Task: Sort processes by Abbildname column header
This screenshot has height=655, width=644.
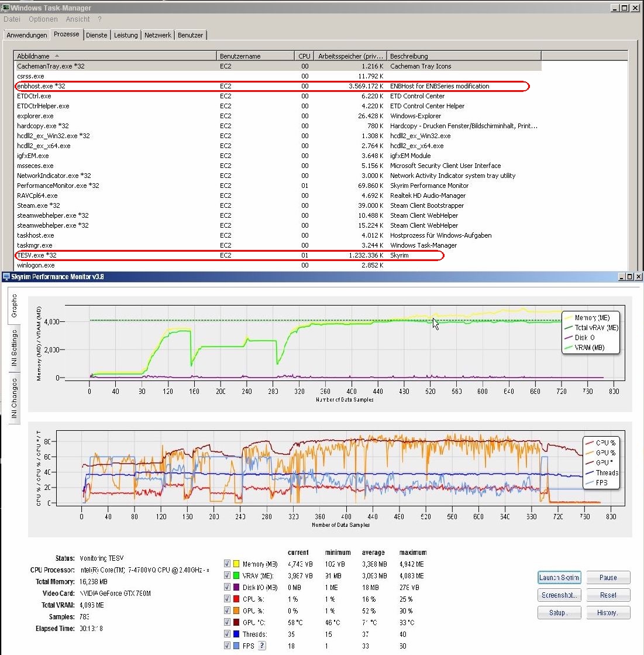Action: pyautogui.click(x=115, y=56)
